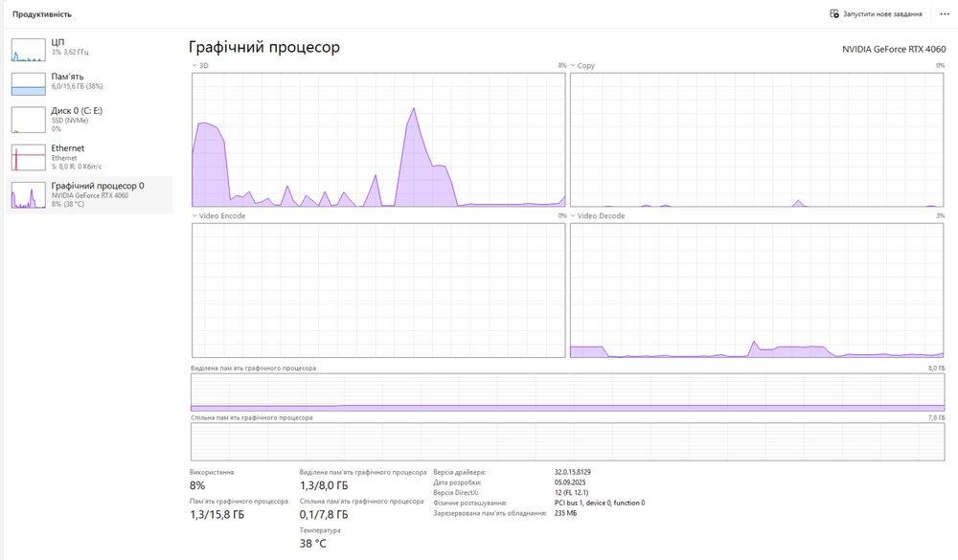Click the Температура label
The width and height of the screenshot is (958, 560).
tap(320, 530)
